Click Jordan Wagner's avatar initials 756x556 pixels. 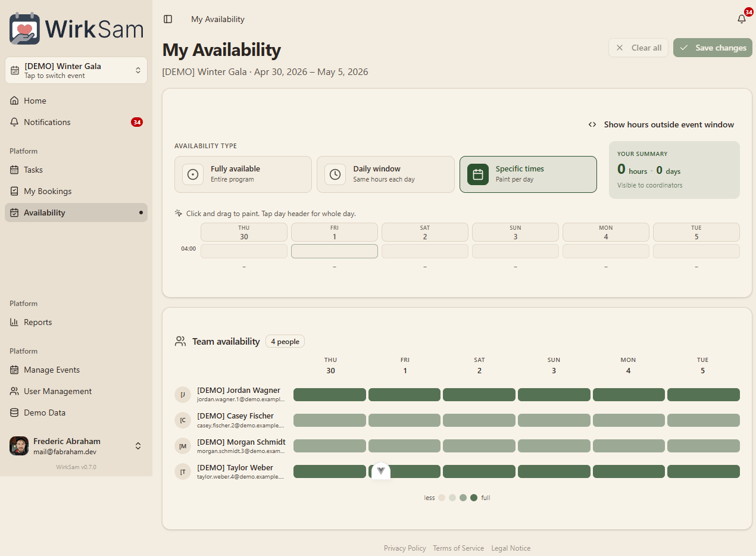(183, 395)
